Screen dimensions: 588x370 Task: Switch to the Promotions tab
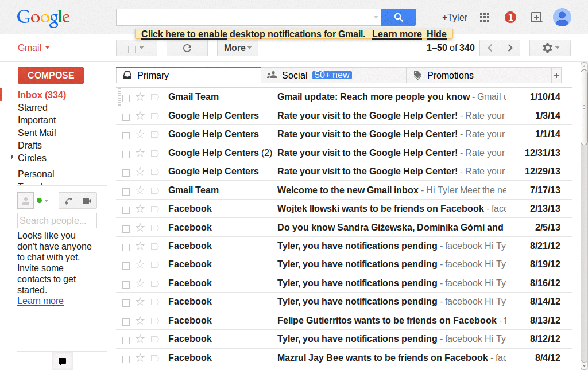(x=479, y=75)
